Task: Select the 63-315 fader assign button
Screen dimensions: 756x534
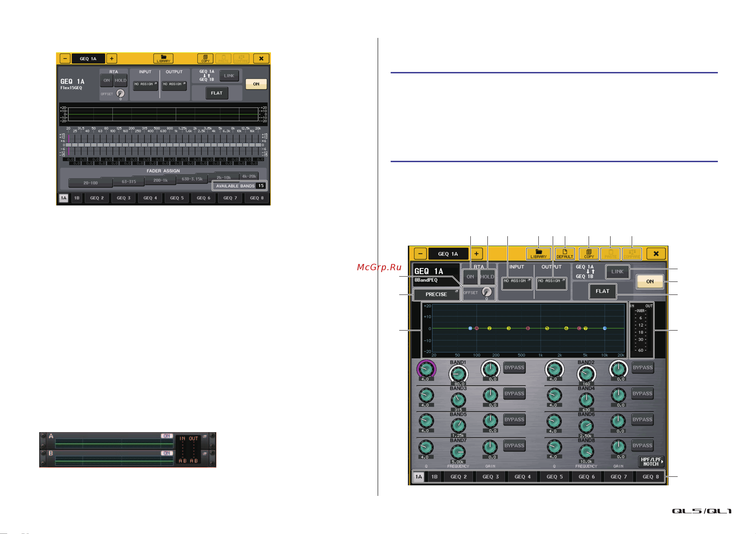Action: pyautogui.click(x=129, y=182)
